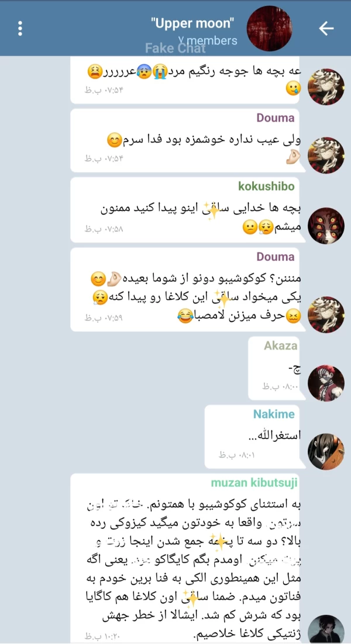Screen dimensions: 351x644
Task: Tap Nakime's message bubble sent at 08:01
Action: [255, 437]
